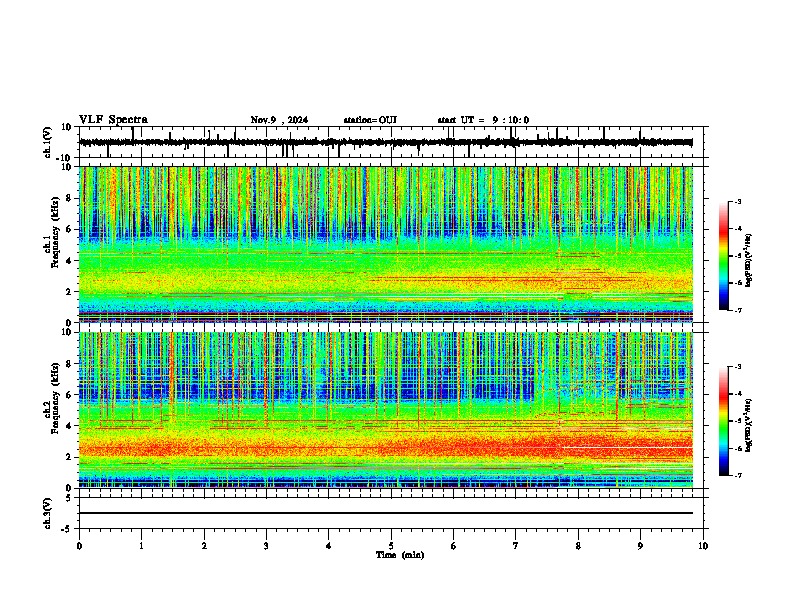This screenshot has height=612, width=792.
Task: Click the ch.1 waveform trace panel
Action: pyautogui.click(x=391, y=142)
